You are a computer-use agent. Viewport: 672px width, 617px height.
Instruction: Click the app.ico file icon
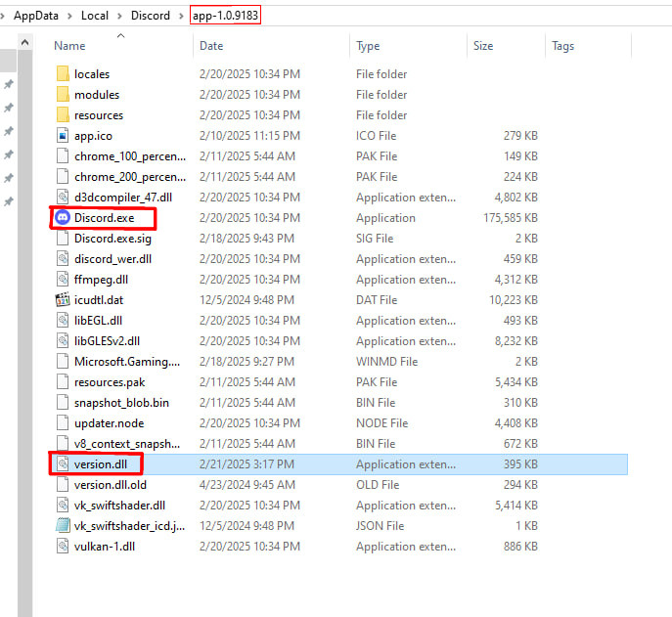[x=63, y=135]
